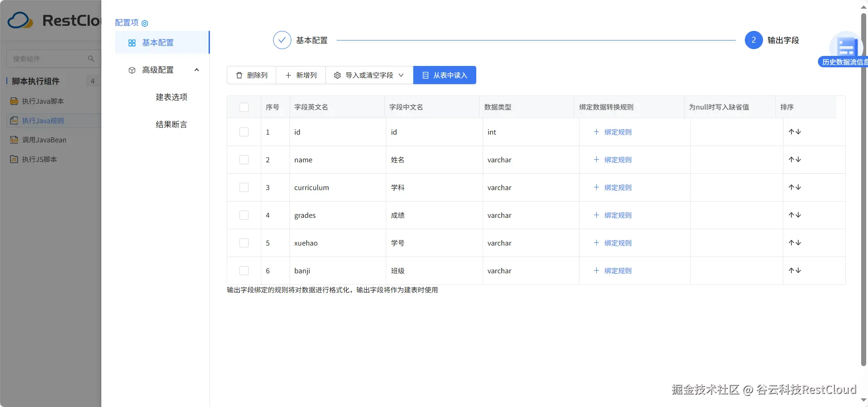Click the search magnifier in the component search box
Screen dimensions: 868x407
[x=91, y=59]
